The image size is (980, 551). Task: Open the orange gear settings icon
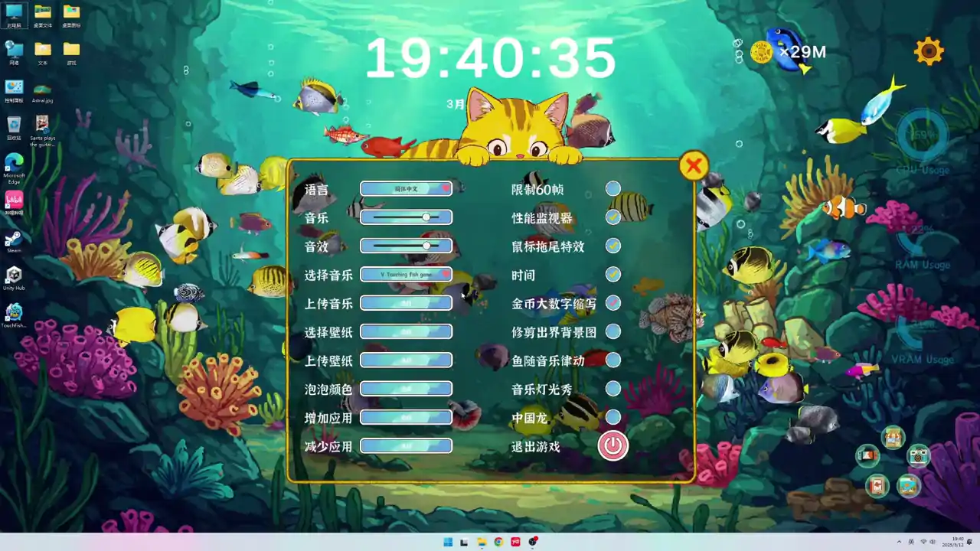[x=929, y=51]
